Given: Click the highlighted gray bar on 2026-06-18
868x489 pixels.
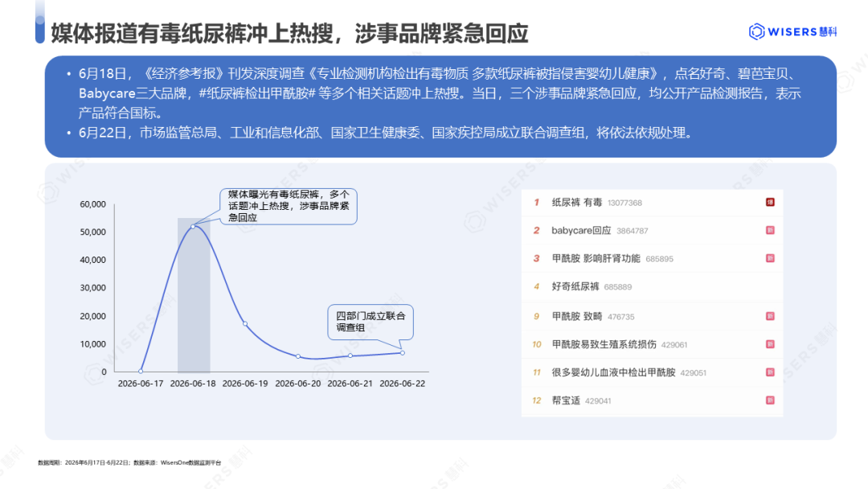Looking at the screenshot, I should pyautogui.click(x=194, y=295).
